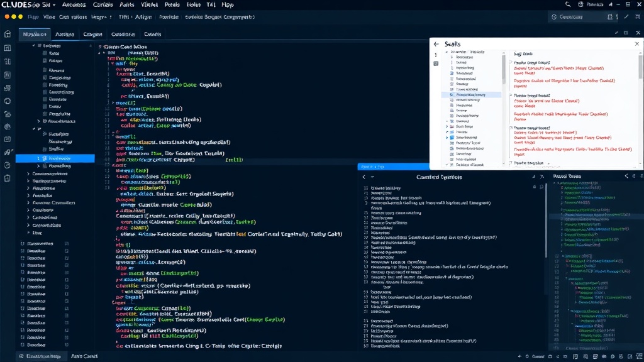Click the lock icon in the toolbar search box
Screen dimensions: 644x362
[x=610, y=17]
